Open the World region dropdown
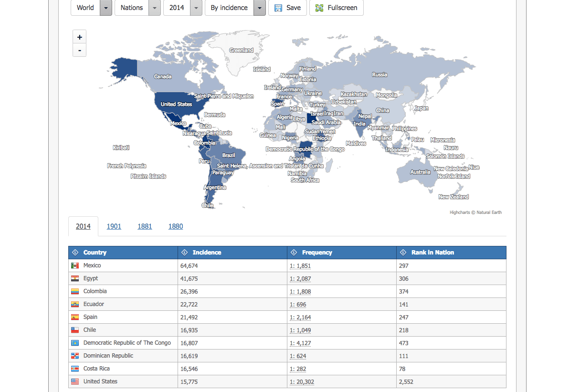580x392 pixels. pyautogui.click(x=106, y=8)
